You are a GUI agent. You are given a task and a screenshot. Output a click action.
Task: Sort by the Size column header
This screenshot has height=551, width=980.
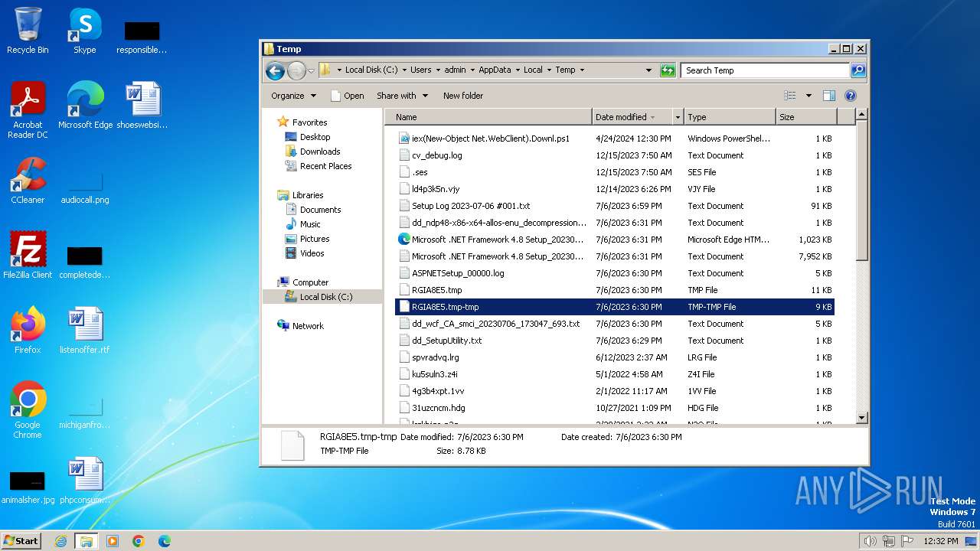pyautogui.click(x=806, y=117)
